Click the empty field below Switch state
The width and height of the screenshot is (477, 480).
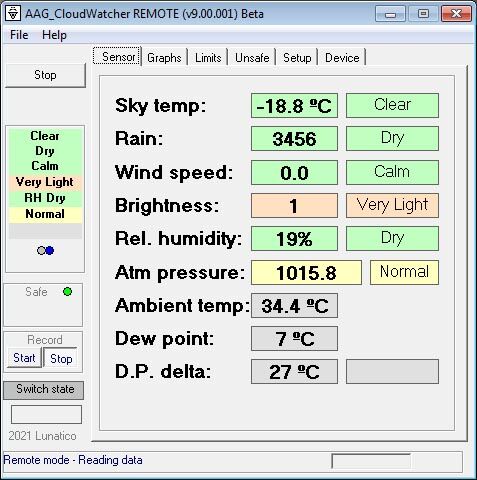(46, 414)
